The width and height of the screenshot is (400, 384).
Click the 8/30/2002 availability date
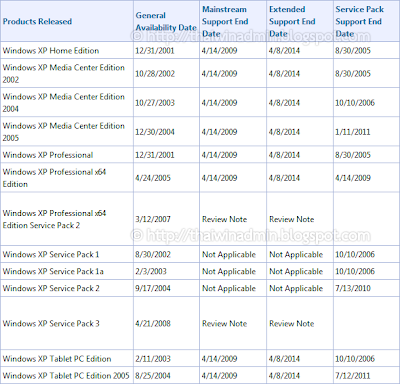[153, 255]
